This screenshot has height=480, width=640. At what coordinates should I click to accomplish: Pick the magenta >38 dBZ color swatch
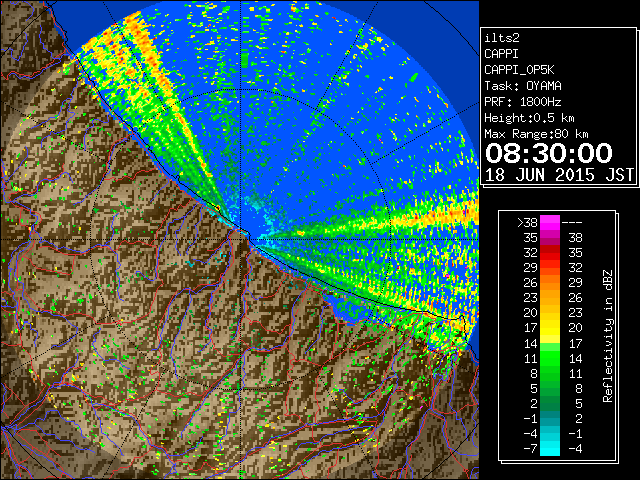[x=550, y=223]
